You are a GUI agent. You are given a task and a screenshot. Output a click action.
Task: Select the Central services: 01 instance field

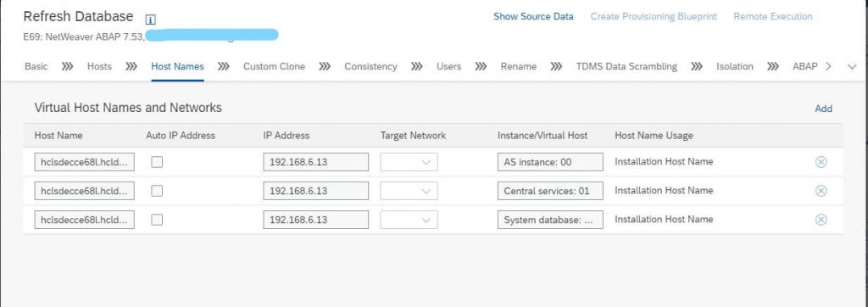(x=550, y=191)
